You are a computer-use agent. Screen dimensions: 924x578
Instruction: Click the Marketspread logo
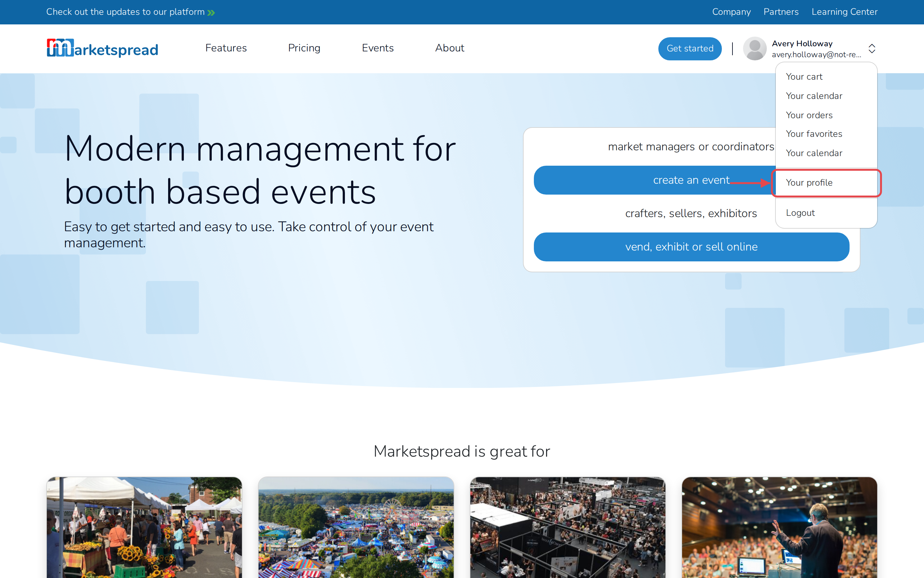click(x=102, y=48)
